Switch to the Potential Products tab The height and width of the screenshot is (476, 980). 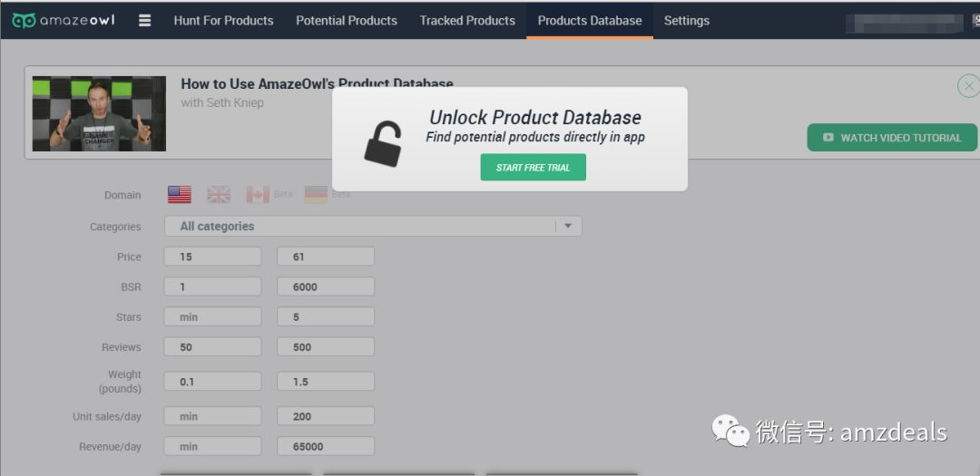347,20
